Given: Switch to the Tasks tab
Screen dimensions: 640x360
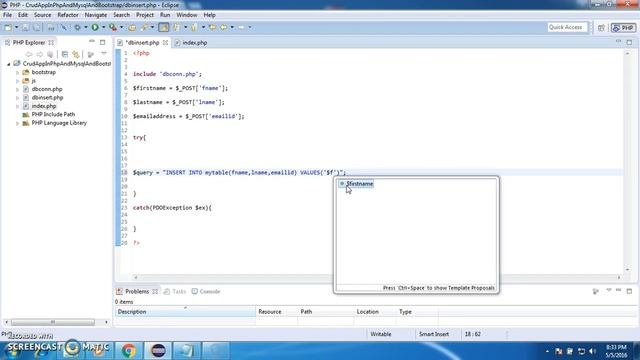Looking at the screenshot, I should pos(175,291).
